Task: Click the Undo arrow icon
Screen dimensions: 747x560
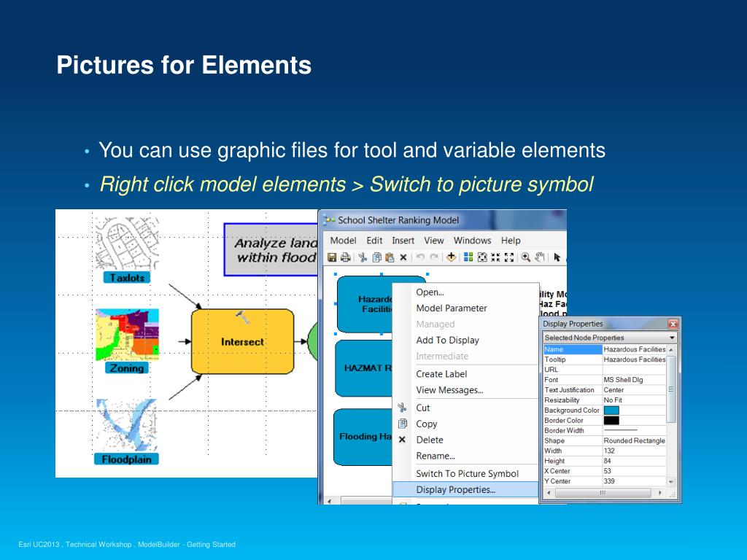Action: [420, 257]
